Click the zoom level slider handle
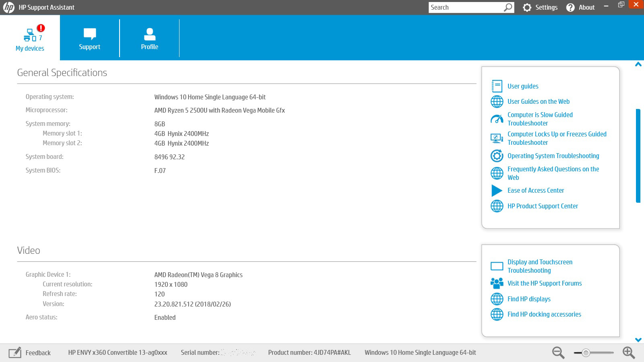Screen dimensions: 644x362 coord(586,353)
